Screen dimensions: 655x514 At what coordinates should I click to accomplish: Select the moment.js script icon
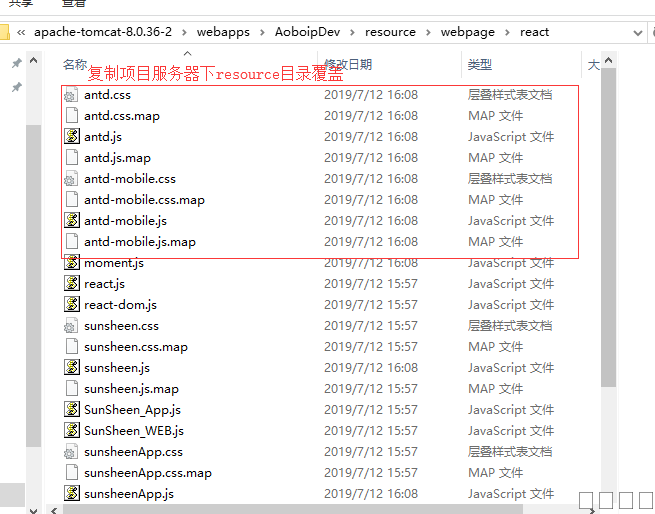click(71, 263)
